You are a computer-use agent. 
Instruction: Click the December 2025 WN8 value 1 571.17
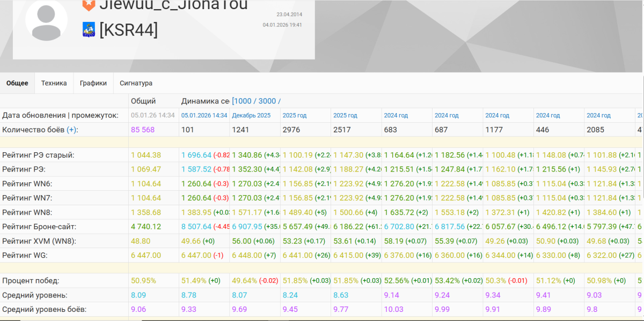pyautogui.click(x=247, y=213)
